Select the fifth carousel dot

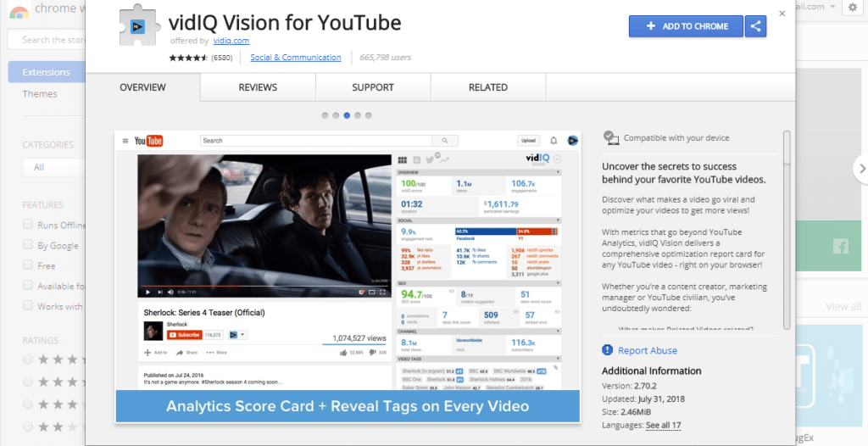point(369,115)
